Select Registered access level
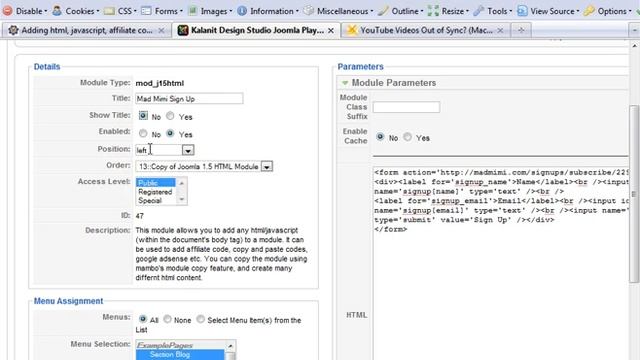The image size is (640, 360). pyautogui.click(x=156, y=192)
